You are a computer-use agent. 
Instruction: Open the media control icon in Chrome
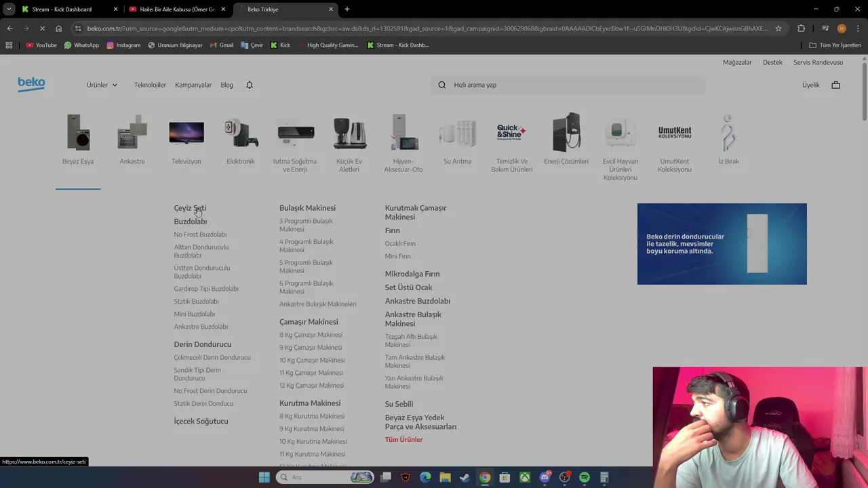click(825, 28)
